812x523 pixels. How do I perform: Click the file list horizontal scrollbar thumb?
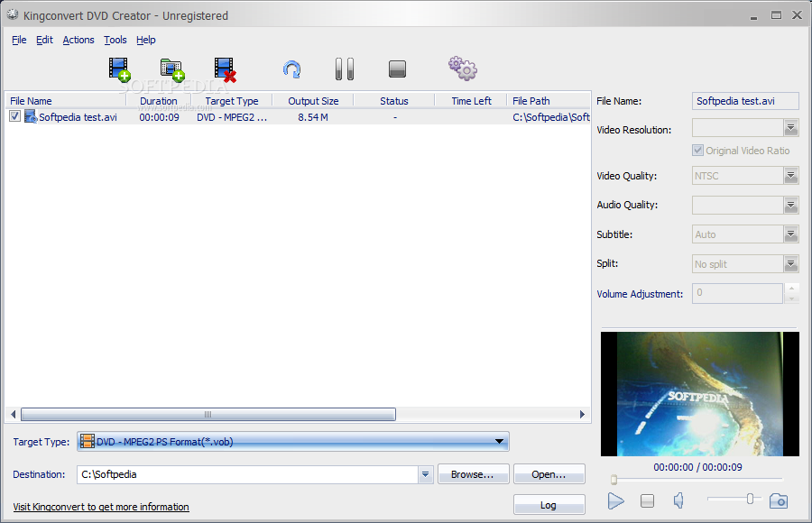click(208, 414)
